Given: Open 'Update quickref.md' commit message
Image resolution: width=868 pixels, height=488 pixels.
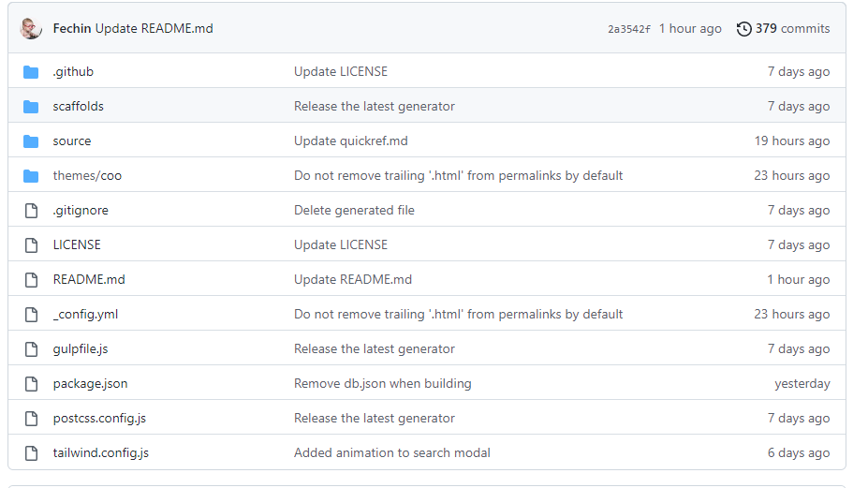Looking at the screenshot, I should coord(351,140).
